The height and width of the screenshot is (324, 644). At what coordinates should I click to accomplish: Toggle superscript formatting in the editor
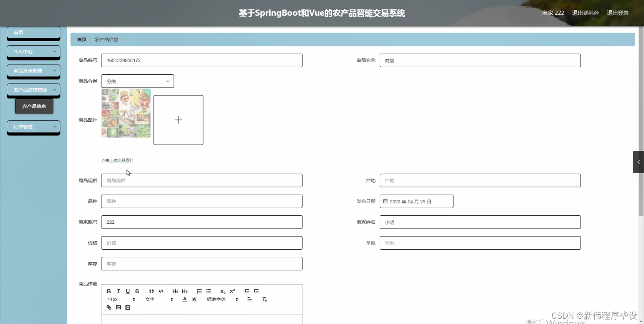coord(232,291)
